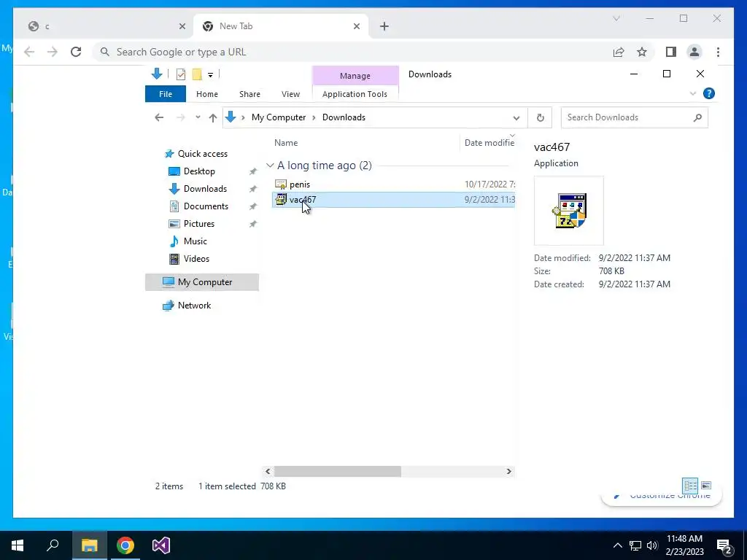This screenshot has width=747, height=560.
Task: Share this page icon in Chrome
Action: pyautogui.click(x=619, y=52)
